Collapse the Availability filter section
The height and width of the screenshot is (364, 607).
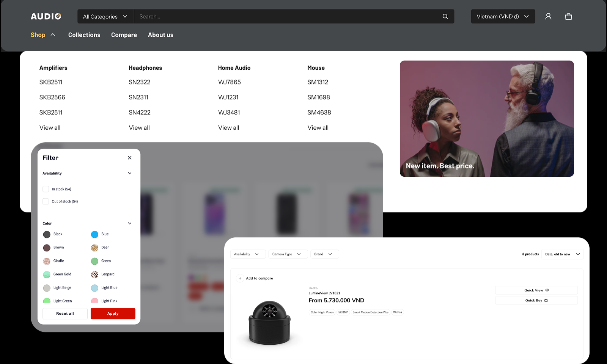tap(130, 173)
